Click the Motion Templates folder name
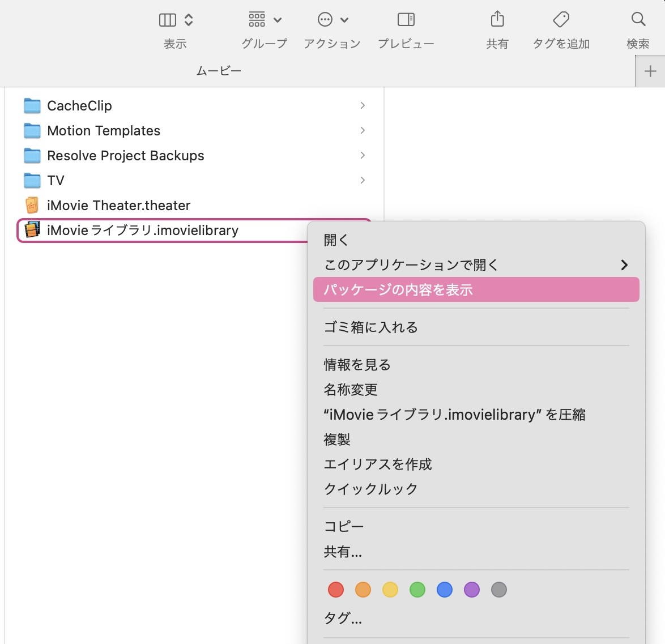The height and width of the screenshot is (644, 665). coord(104,131)
